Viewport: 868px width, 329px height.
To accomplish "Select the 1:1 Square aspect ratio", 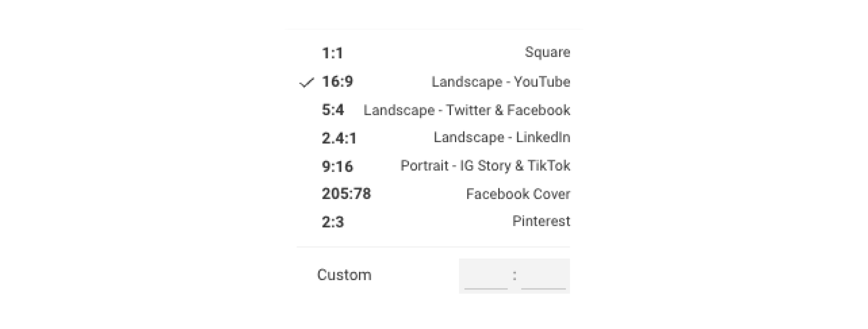I will [434, 53].
